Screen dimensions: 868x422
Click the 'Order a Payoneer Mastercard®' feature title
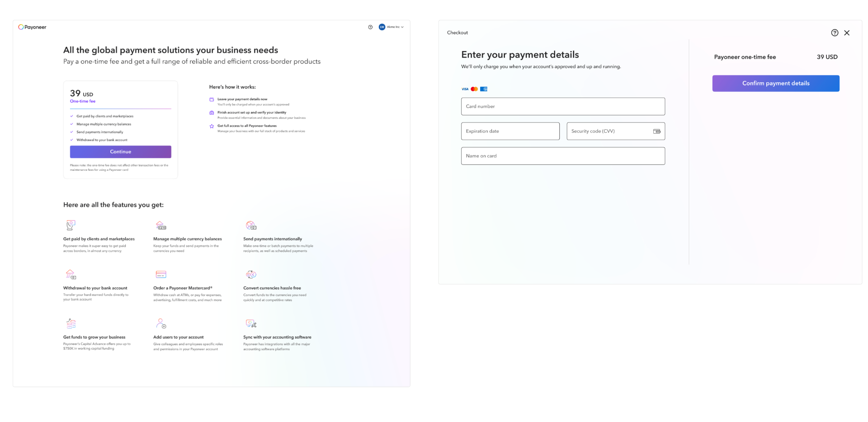coord(183,288)
